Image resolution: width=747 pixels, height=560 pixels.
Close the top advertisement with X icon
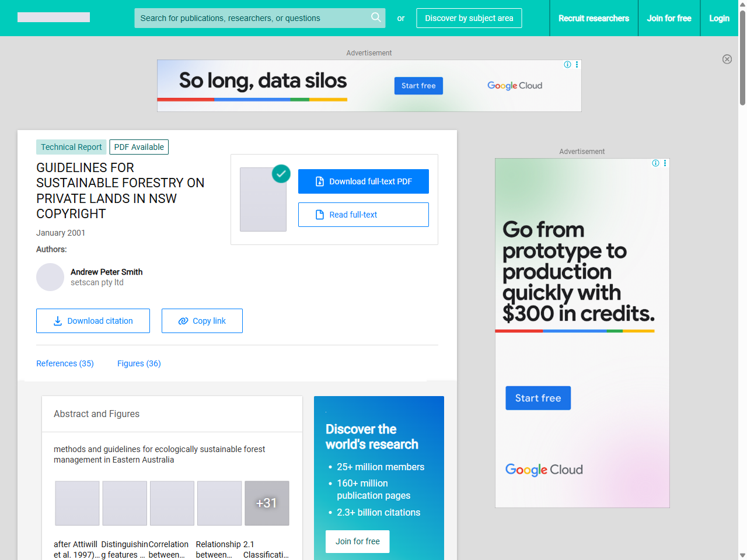click(727, 59)
